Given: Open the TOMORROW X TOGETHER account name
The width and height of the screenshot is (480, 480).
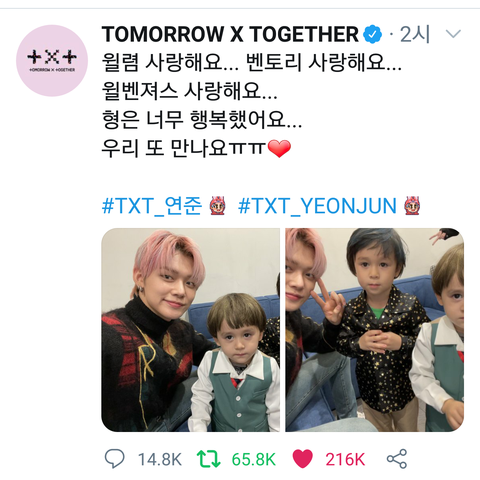Looking at the screenshot, I should point(230,34).
